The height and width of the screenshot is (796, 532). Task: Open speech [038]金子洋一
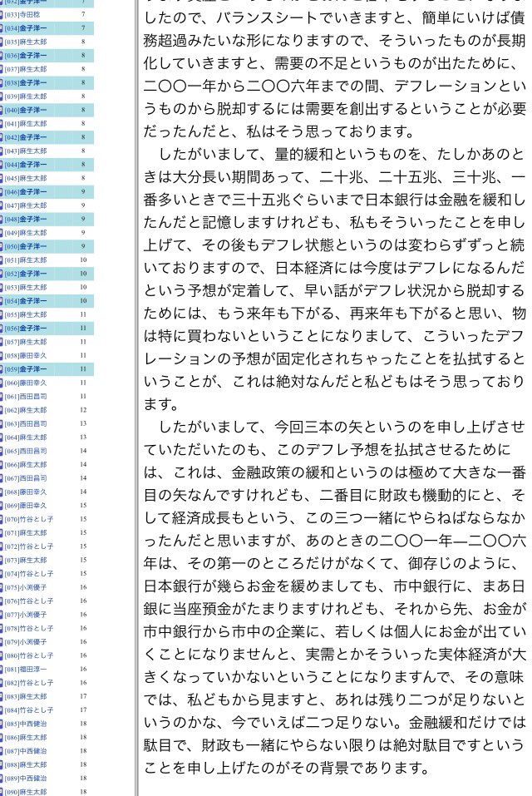(x=26, y=82)
